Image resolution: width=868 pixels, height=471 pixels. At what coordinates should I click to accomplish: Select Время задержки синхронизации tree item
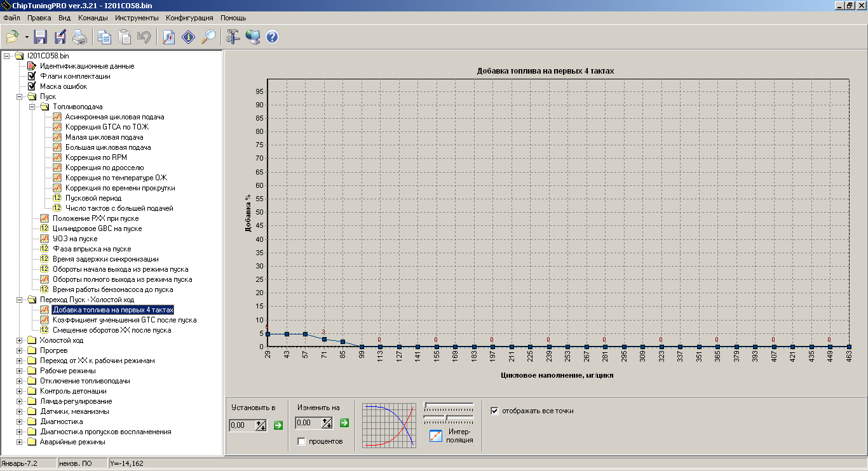click(105, 259)
